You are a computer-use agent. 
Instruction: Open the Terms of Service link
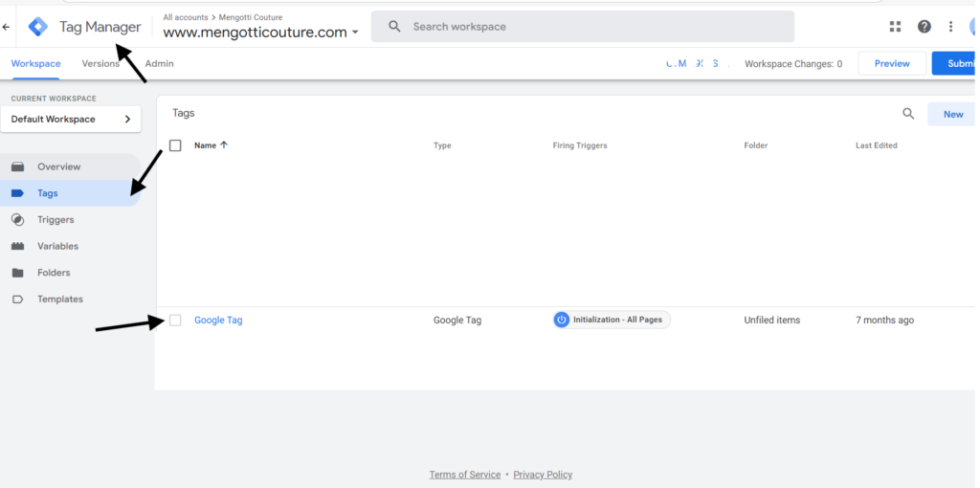tap(465, 475)
